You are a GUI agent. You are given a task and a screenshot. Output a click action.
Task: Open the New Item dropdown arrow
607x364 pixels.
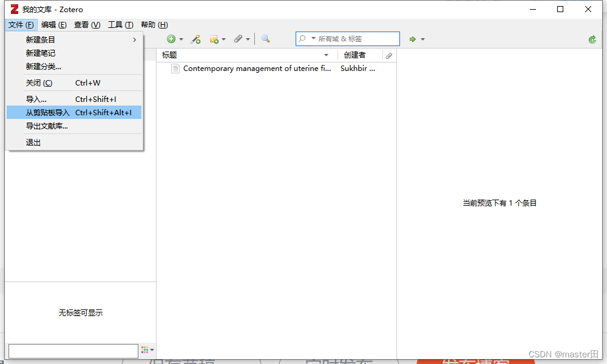coord(181,39)
